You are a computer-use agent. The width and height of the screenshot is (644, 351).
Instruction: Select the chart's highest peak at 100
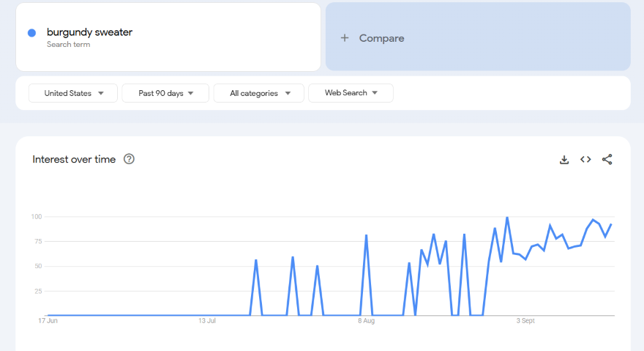pyautogui.click(x=507, y=218)
